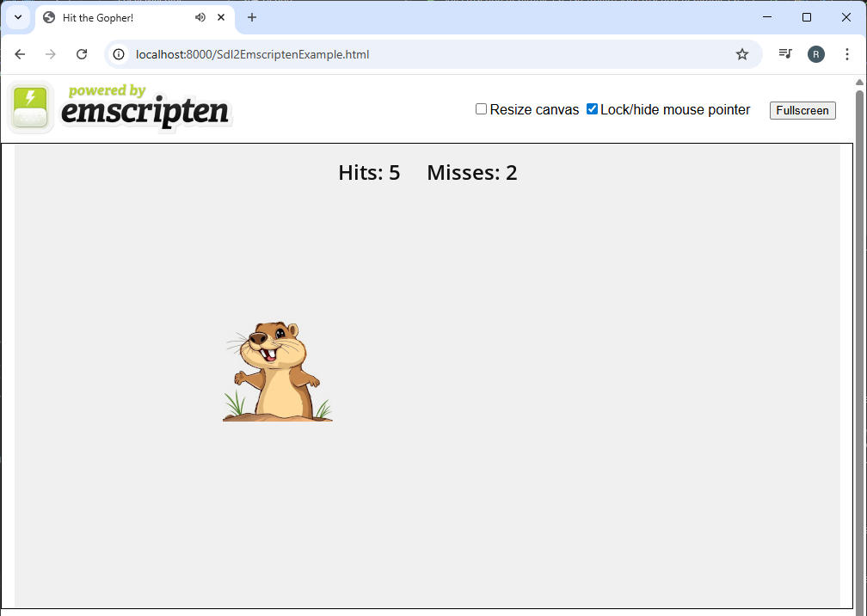Click the Misses: 2 score text
867x616 pixels.
pyautogui.click(x=471, y=173)
